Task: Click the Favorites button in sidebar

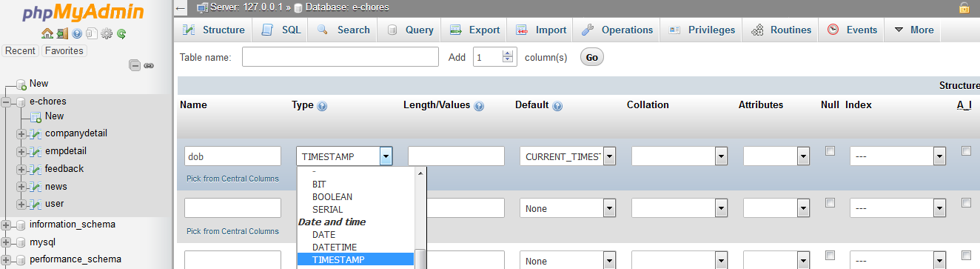Action: coord(64,51)
